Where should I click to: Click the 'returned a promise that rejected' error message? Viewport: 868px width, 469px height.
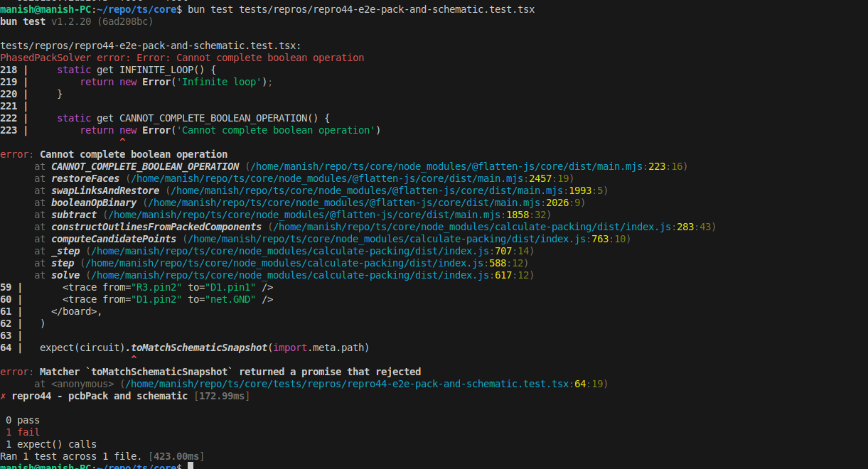tap(330, 372)
